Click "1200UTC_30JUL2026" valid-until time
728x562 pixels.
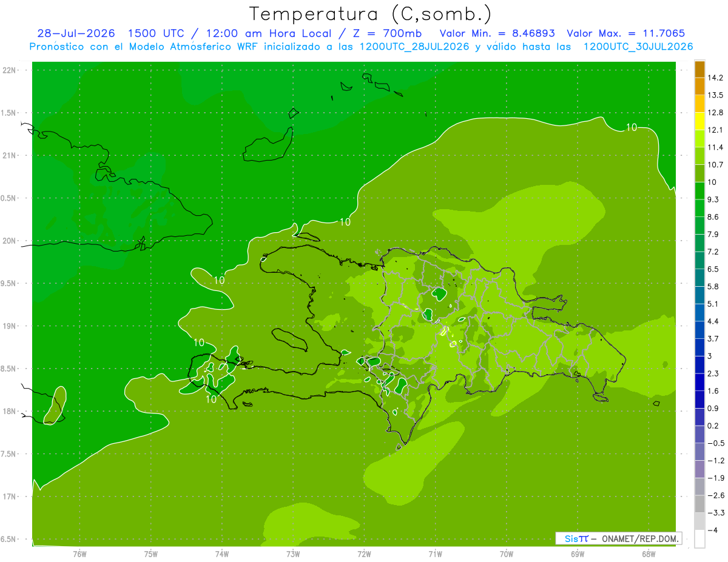click(x=638, y=47)
